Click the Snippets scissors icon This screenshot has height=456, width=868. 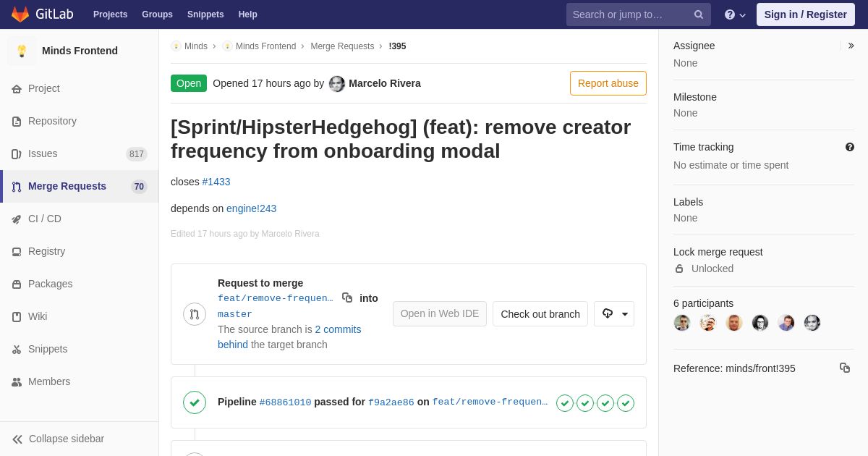pyautogui.click(x=17, y=350)
